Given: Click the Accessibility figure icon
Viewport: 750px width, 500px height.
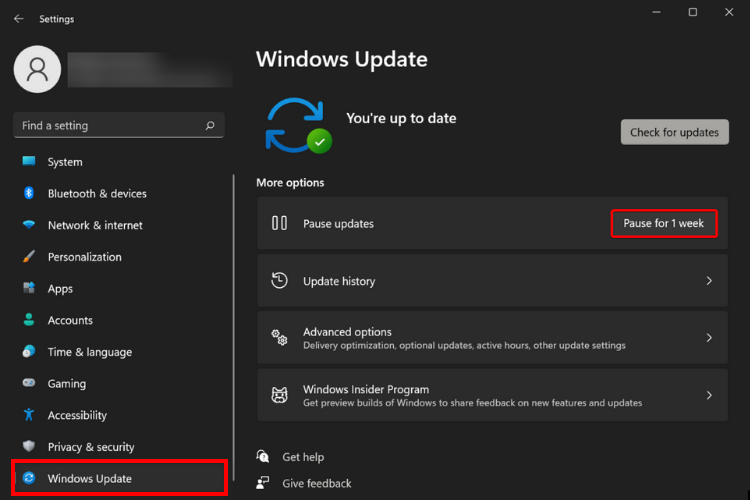Looking at the screenshot, I should [x=29, y=414].
